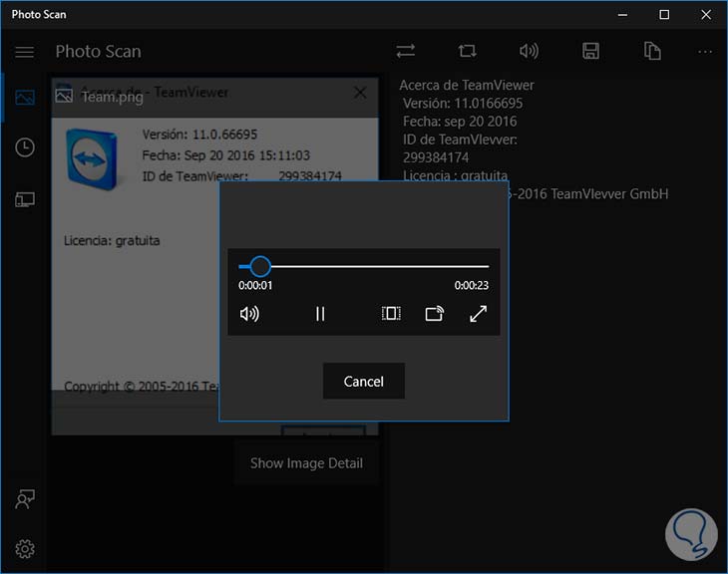
Task: Click the '299384174' recognized text line
Action: tap(436, 157)
